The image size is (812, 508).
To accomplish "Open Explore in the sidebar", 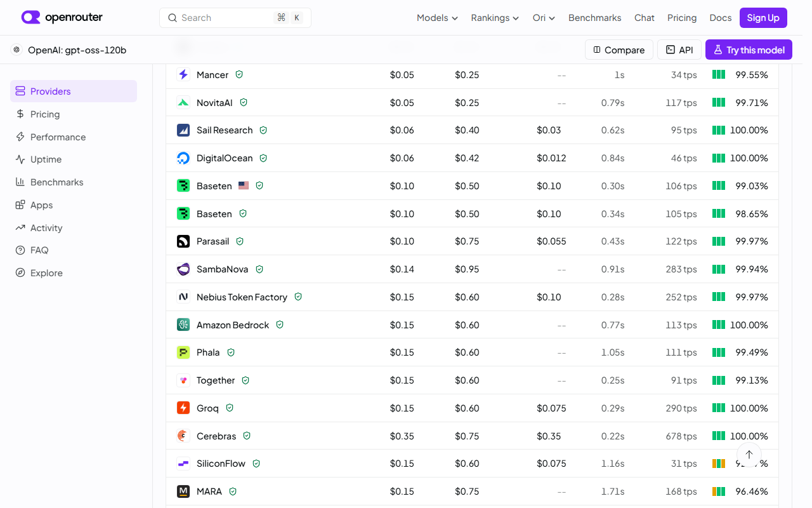I will pyautogui.click(x=74, y=273).
